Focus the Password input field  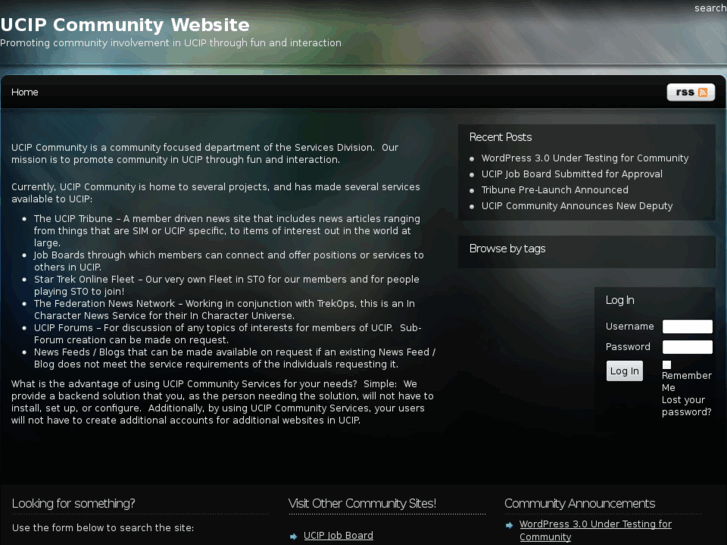point(687,347)
